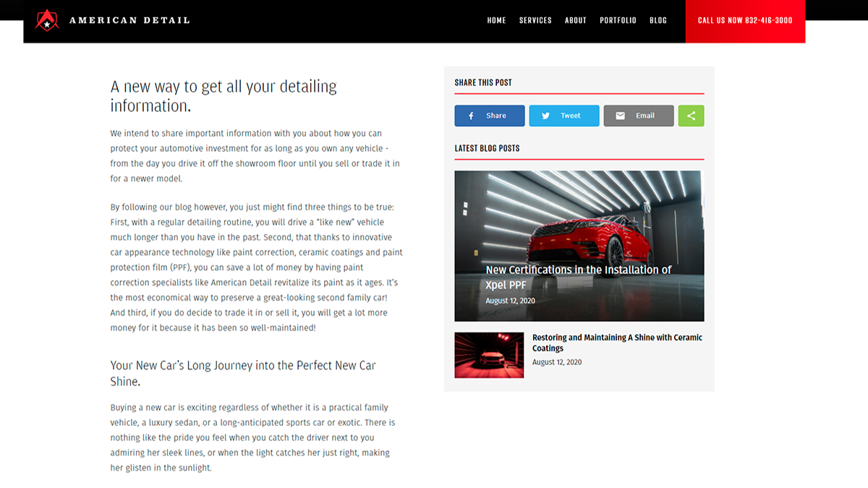
Task: Click the red SUV featured image
Action: pos(579,246)
